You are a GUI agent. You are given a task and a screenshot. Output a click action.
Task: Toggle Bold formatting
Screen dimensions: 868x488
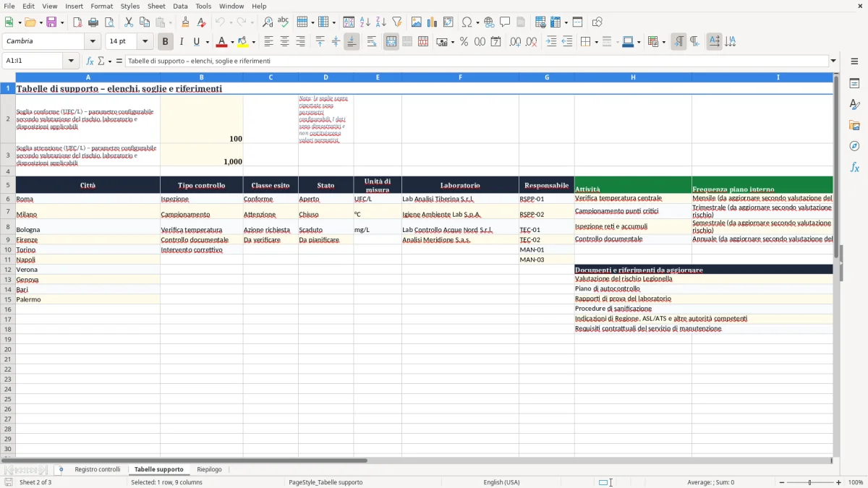point(166,42)
